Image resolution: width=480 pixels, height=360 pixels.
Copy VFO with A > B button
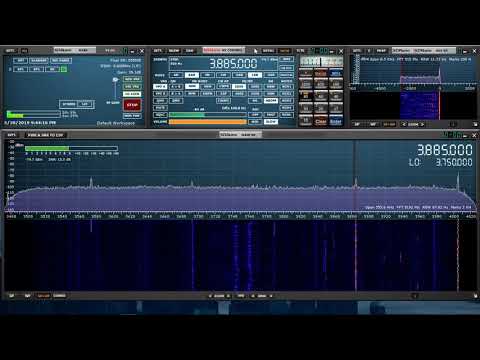click(176, 87)
